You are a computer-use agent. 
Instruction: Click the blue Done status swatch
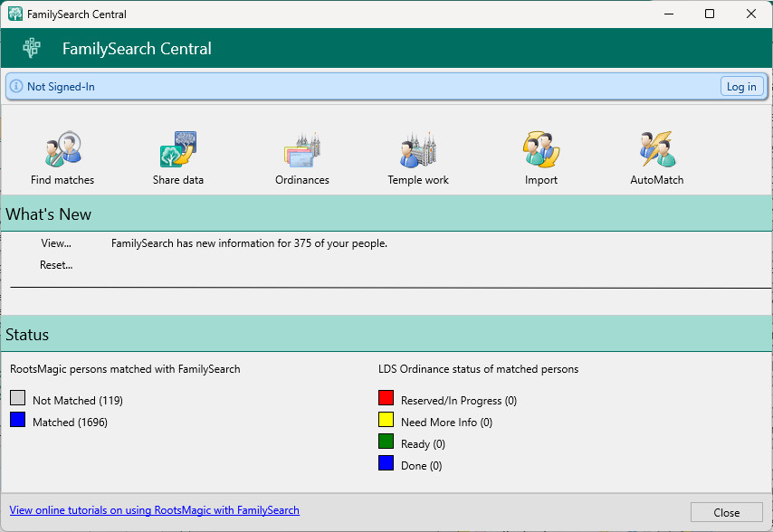click(386, 464)
